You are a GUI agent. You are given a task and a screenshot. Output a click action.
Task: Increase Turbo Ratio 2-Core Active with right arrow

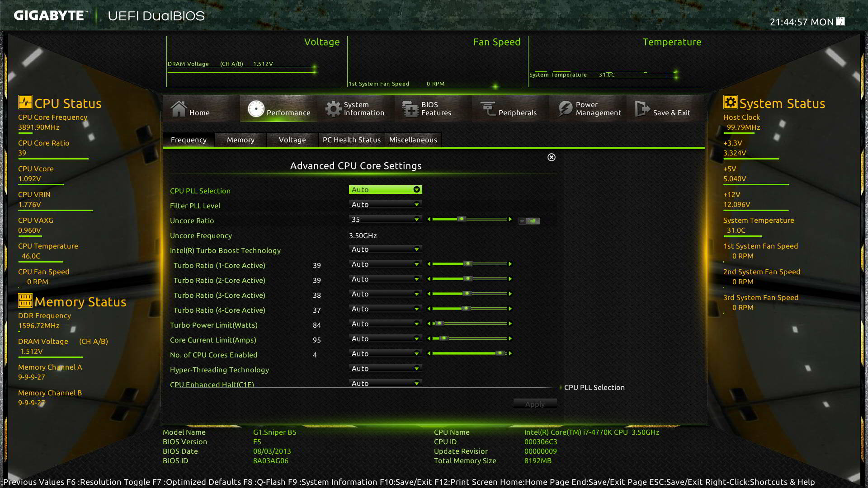[510, 279]
